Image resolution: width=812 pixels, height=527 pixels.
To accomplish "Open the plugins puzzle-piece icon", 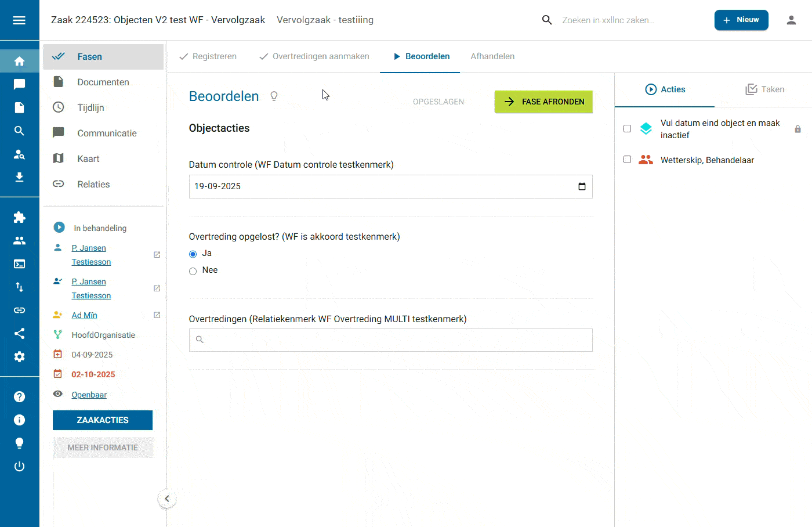I will [19, 217].
